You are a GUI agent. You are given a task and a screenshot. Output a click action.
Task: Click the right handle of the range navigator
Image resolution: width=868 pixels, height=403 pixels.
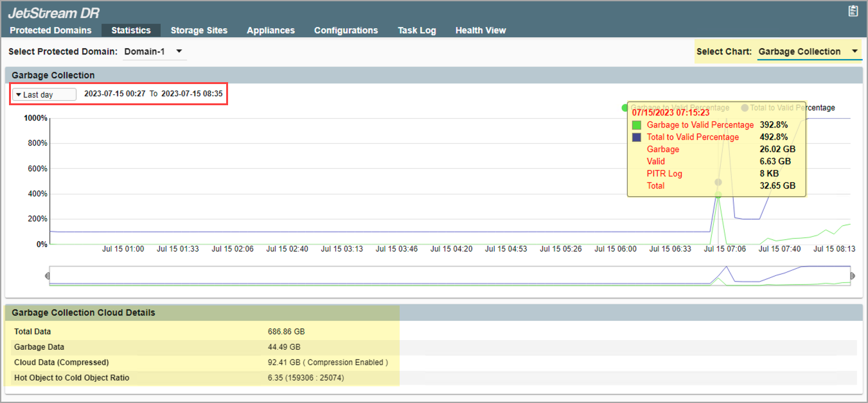[853, 276]
